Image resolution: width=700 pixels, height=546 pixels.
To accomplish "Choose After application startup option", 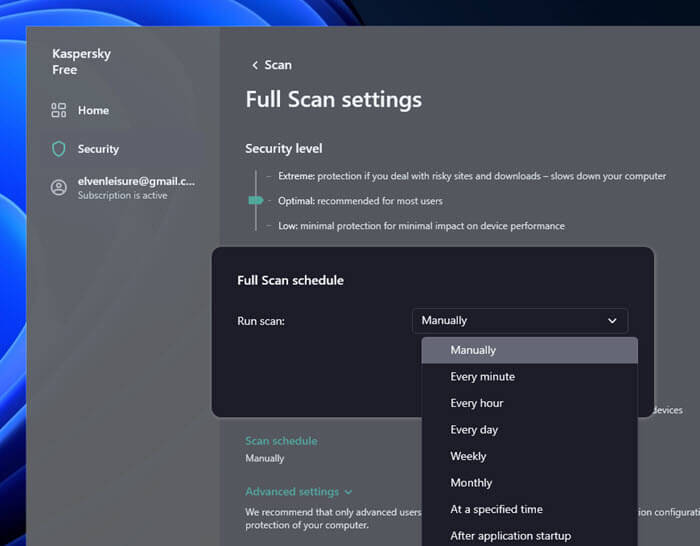I will click(529, 535).
